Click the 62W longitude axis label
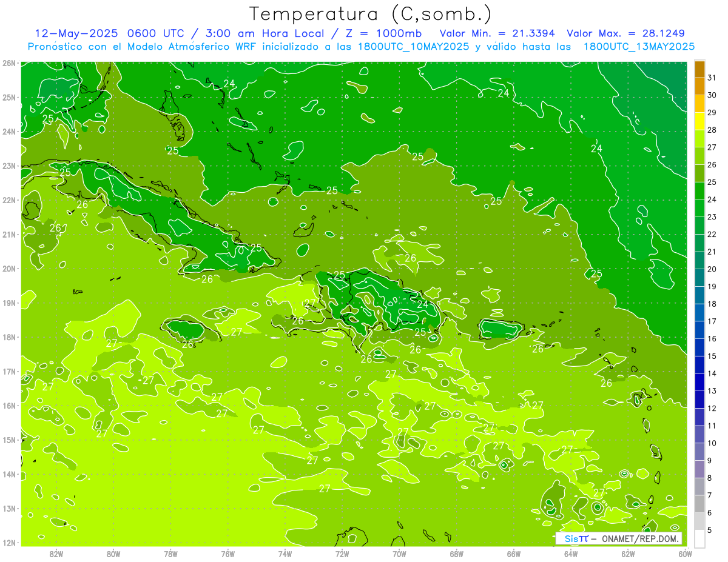728x562 pixels. [x=628, y=553]
